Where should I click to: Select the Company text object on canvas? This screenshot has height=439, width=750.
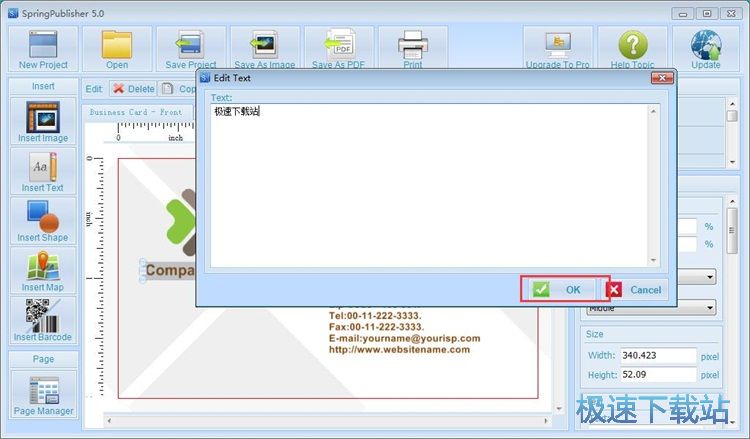170,270
